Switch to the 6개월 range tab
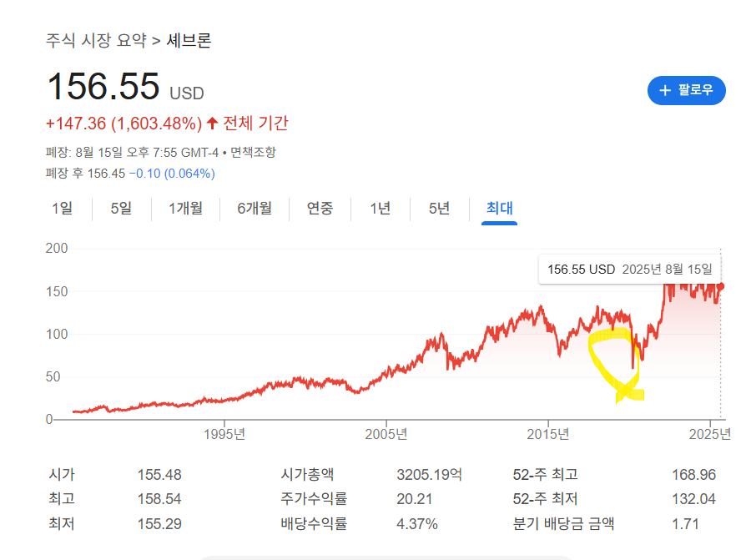Screen dimensions: 746x560 (x=255, y=209)
